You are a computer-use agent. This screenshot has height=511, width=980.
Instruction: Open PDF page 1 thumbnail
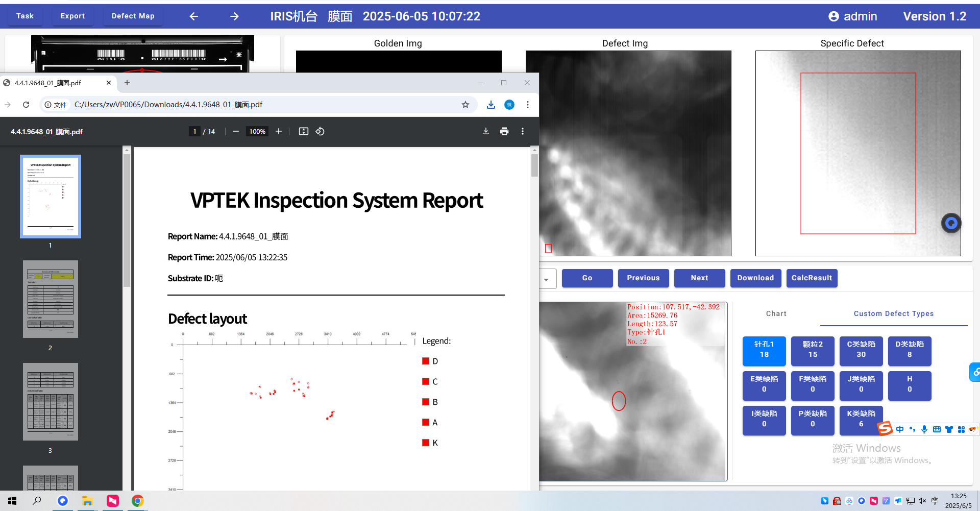(51, 197)
